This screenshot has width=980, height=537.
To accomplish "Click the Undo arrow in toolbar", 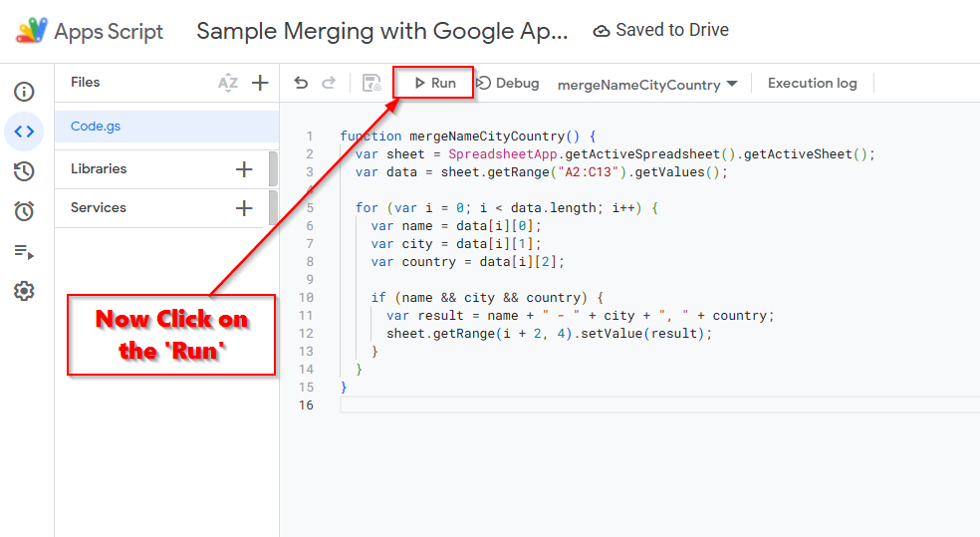I will pyautogui.click(x=301, y=83).
